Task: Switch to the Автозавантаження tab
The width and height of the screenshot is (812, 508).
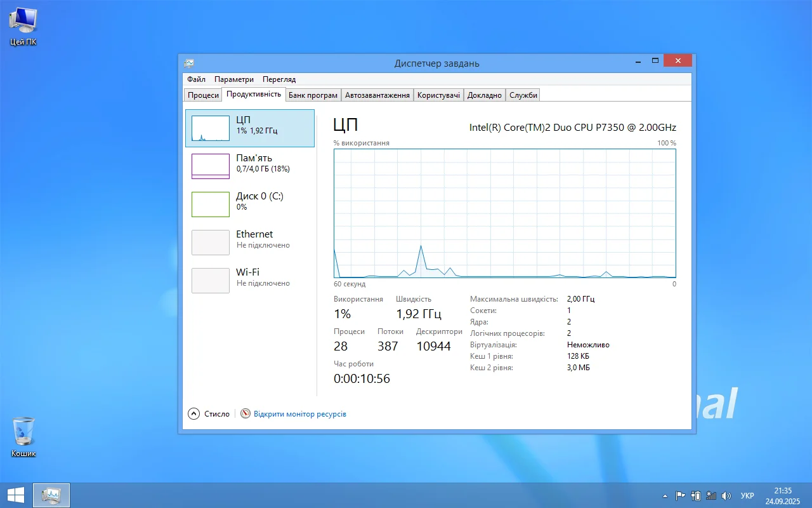Action: click(377, 95)
